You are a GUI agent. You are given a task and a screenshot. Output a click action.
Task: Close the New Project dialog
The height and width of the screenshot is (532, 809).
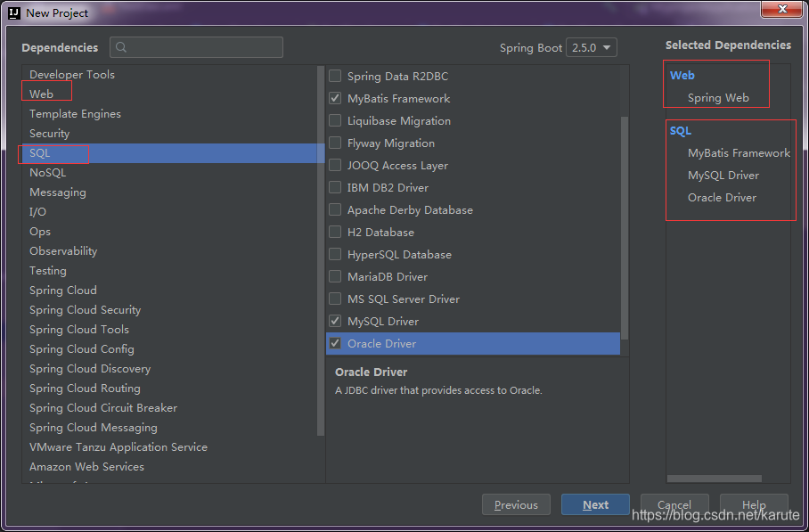(x=782, y=9)
